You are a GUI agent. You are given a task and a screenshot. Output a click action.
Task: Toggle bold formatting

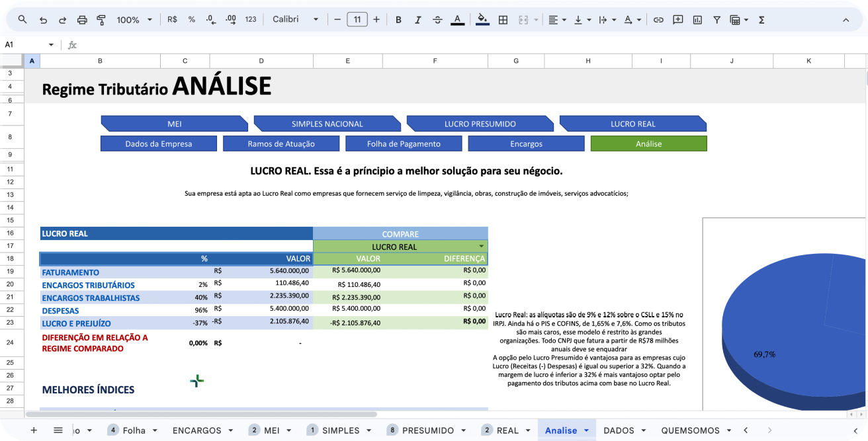pyautogui.click(x=398, y=20)
